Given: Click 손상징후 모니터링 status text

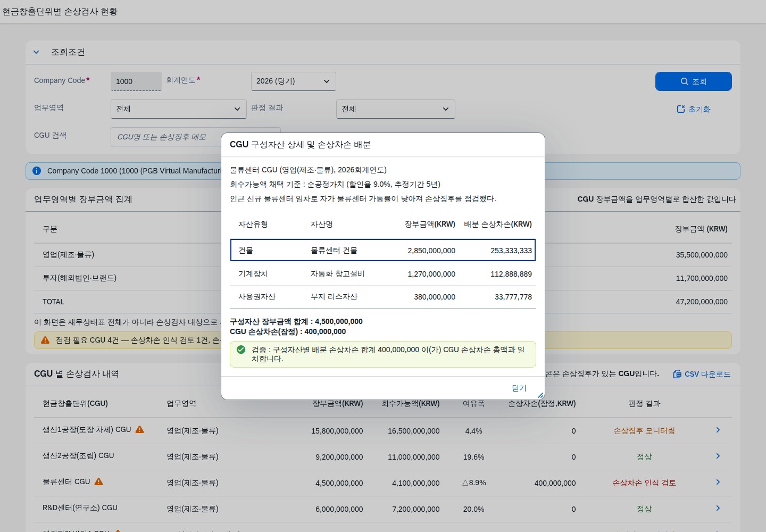Looking at the screenshot, I should (x=644, y=430).
